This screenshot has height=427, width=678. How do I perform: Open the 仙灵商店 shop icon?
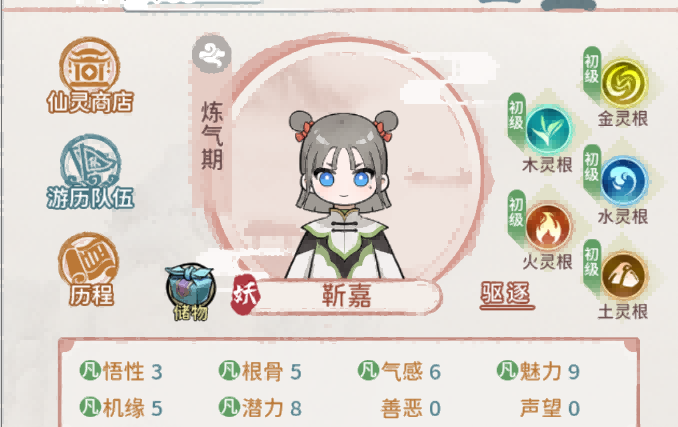point(90,76)
